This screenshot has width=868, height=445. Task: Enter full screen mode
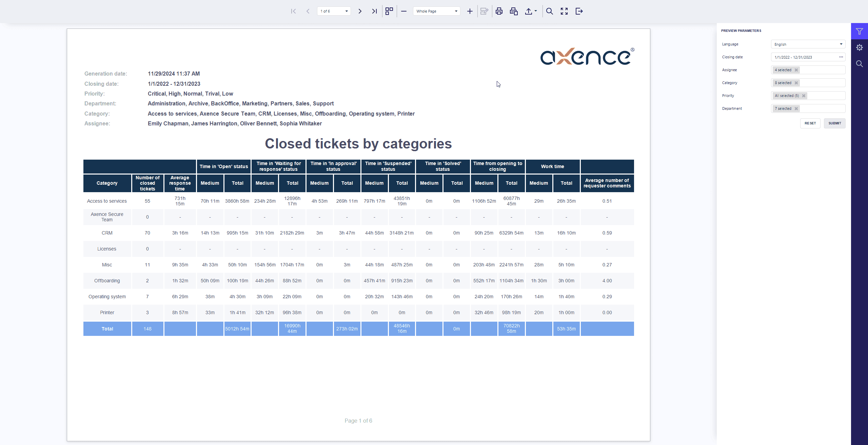564,11
